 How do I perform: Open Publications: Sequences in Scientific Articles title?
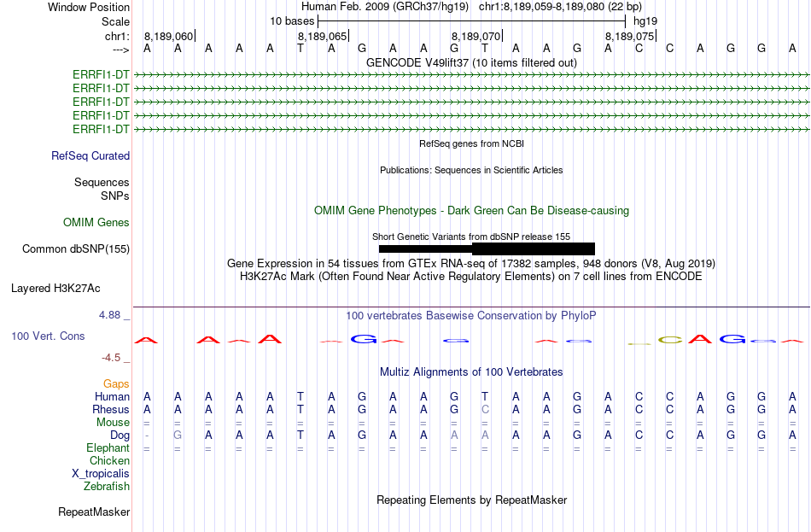pyautogui.click(x=471, y=170)
